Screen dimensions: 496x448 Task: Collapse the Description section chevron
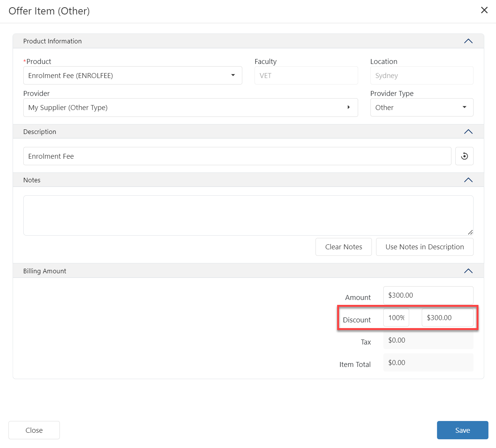468,132
